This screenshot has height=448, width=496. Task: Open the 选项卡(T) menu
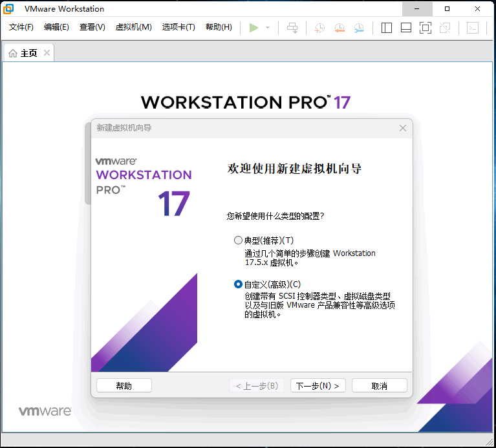(178, 27)
